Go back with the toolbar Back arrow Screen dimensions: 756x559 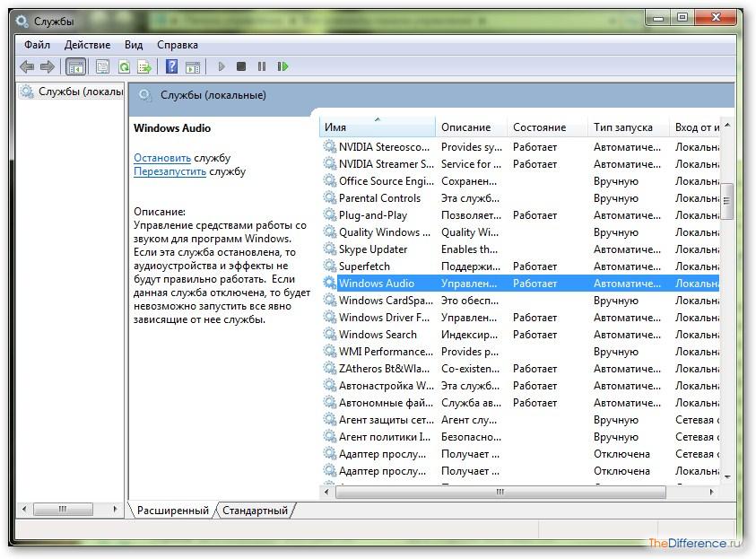coord(27,66)
